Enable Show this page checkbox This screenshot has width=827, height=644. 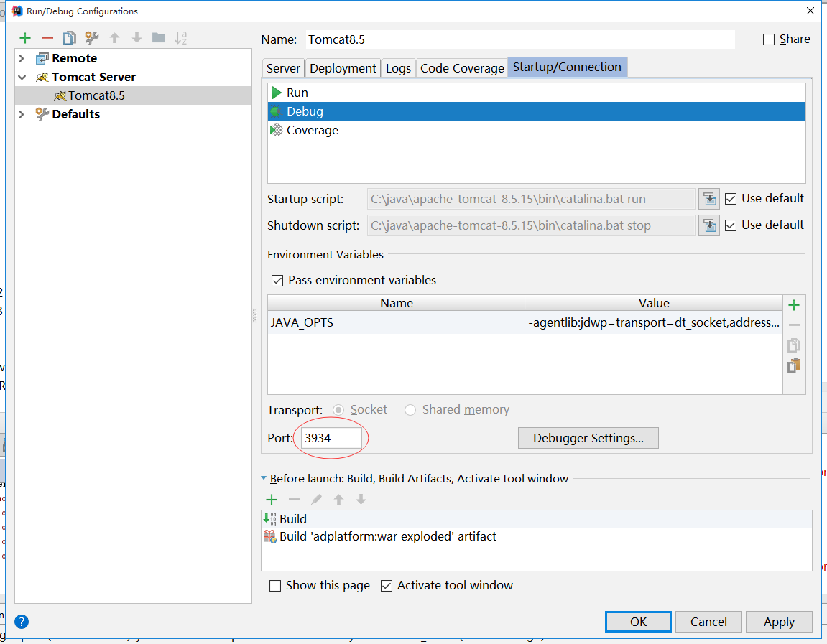coord(275,586)
